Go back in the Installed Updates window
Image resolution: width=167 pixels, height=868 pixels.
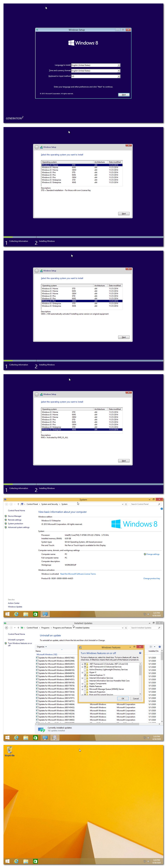coord(7,628)
